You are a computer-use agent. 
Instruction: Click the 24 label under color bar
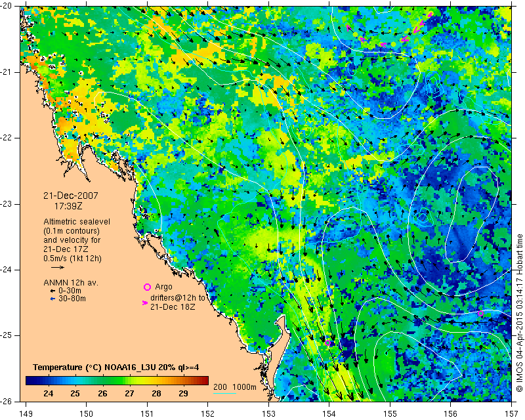click(x=48, y=394)
